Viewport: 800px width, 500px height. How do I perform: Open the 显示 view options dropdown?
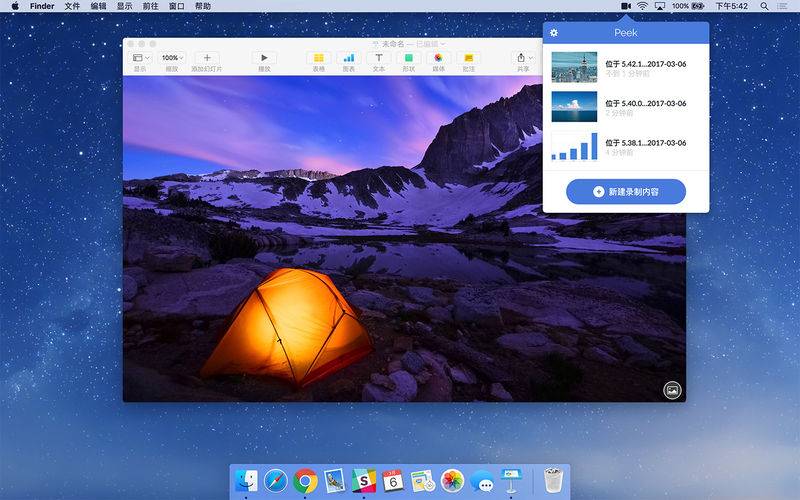(x=141, y=59)
